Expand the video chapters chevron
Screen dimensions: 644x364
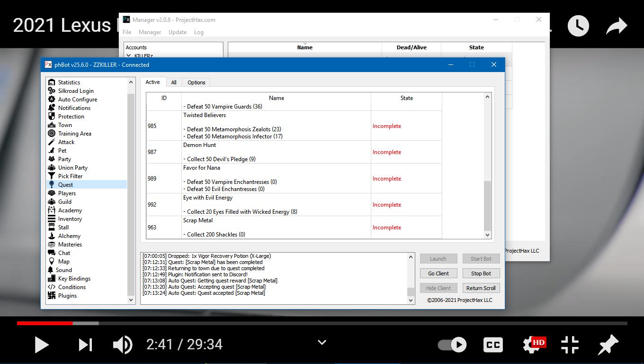coord(322,342)
